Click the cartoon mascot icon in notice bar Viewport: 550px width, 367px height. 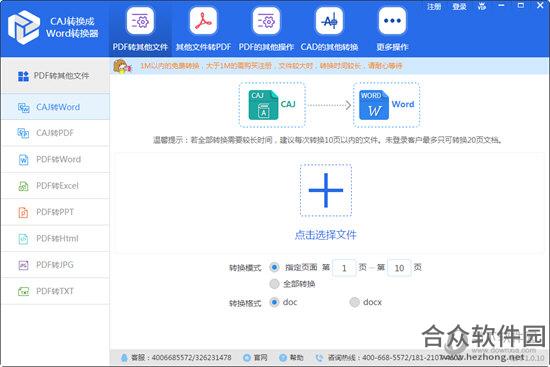tap(122, 66)
